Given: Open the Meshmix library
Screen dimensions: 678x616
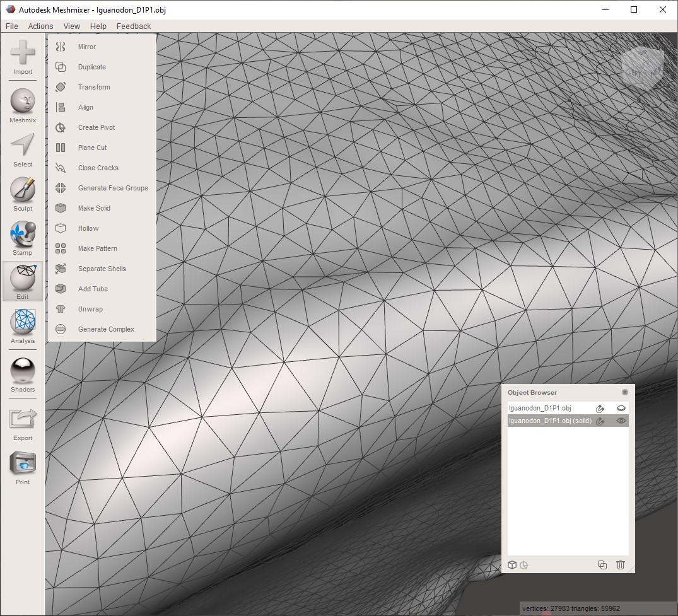Looking at the screenshot, I should click(x=22, y=104).
